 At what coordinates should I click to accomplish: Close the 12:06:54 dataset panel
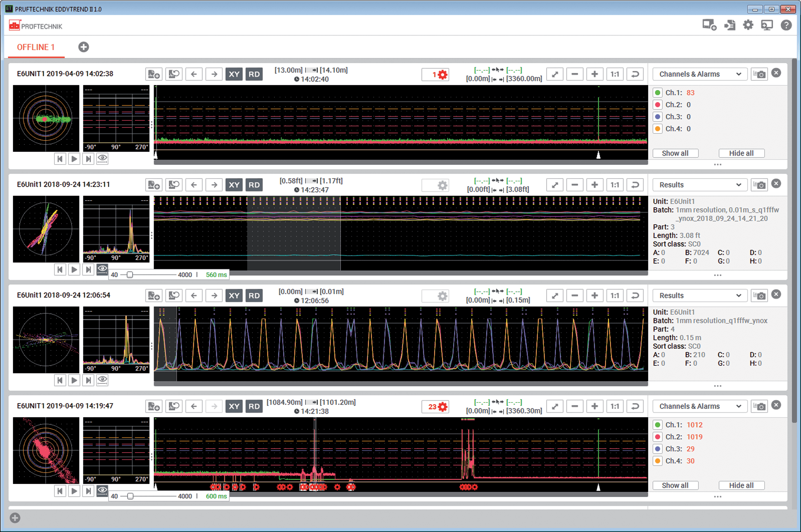pyautogui.click(x=776, y=294)
